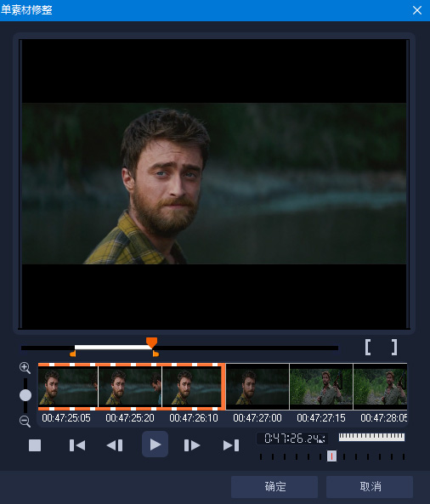The image size is (430, 504).
Task: Click the video preview frame
Action: [x=214, y=184]
